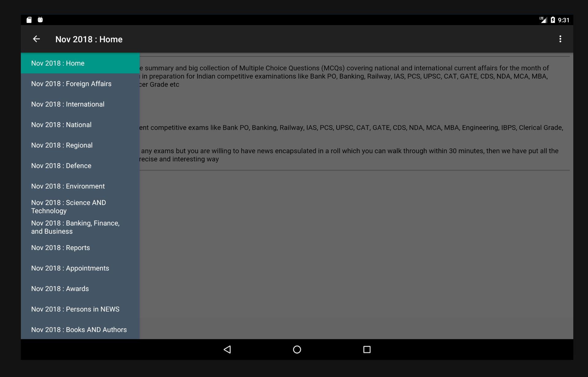Viewport: 588px width, 377px height.
Task: Open Nov 2018 : Appointments
Action: [x=80, y=268]
